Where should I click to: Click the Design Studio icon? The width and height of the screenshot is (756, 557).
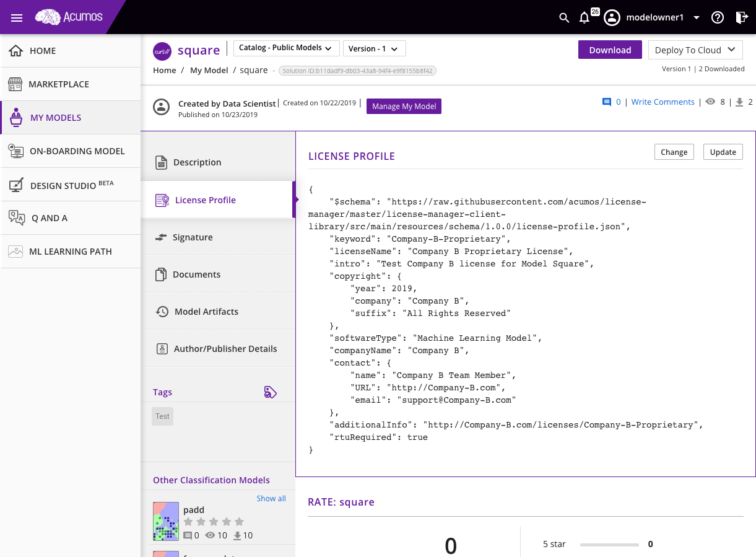[17, 185]
